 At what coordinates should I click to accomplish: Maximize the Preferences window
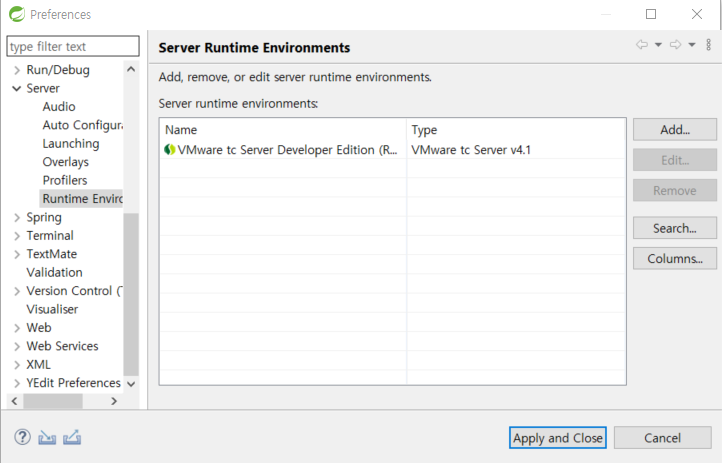651,14
